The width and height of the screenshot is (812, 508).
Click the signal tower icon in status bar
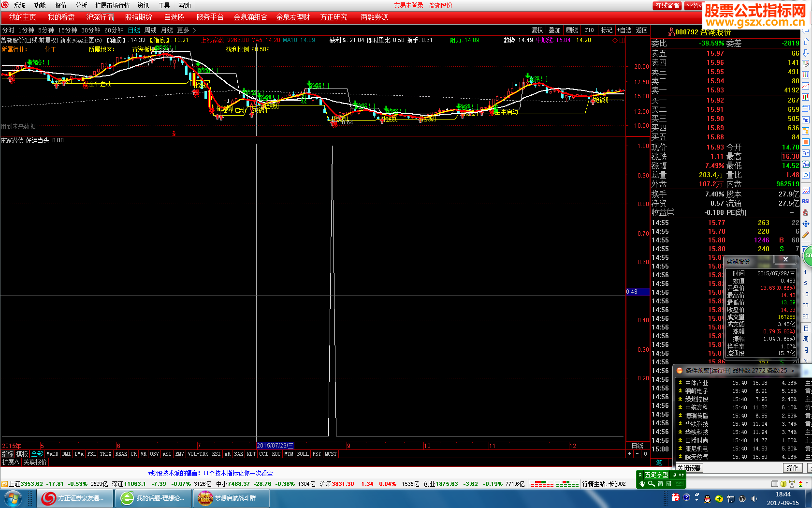point(792,484)
